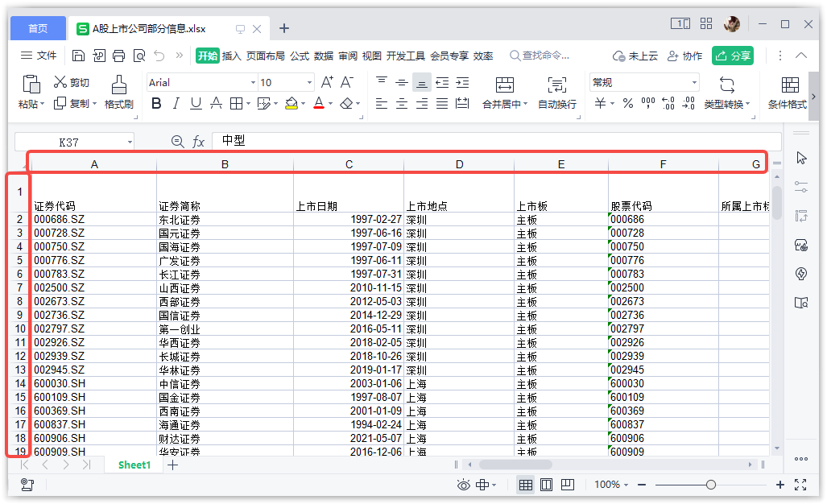Apply percent style format

pyautogui.click(x=627, y=103)
